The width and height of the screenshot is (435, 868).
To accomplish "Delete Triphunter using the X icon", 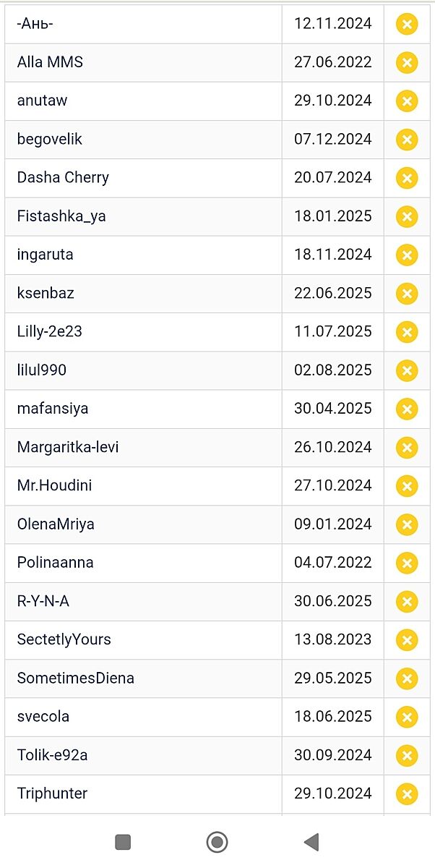I will 407,793.
